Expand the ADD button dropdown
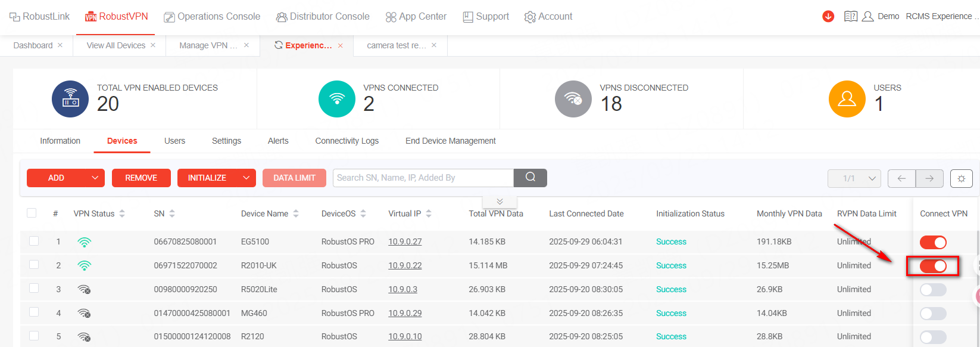 (95, 178)
